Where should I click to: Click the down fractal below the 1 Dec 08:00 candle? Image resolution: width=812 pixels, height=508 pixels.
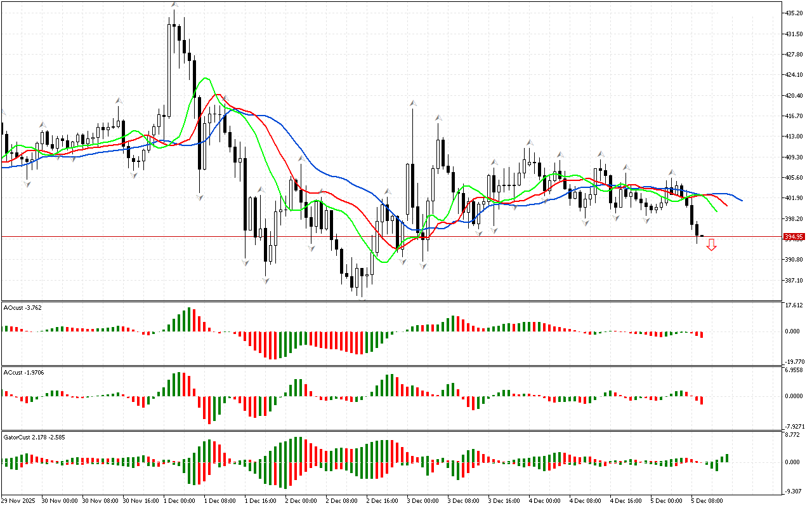click(x=199, y=197)
